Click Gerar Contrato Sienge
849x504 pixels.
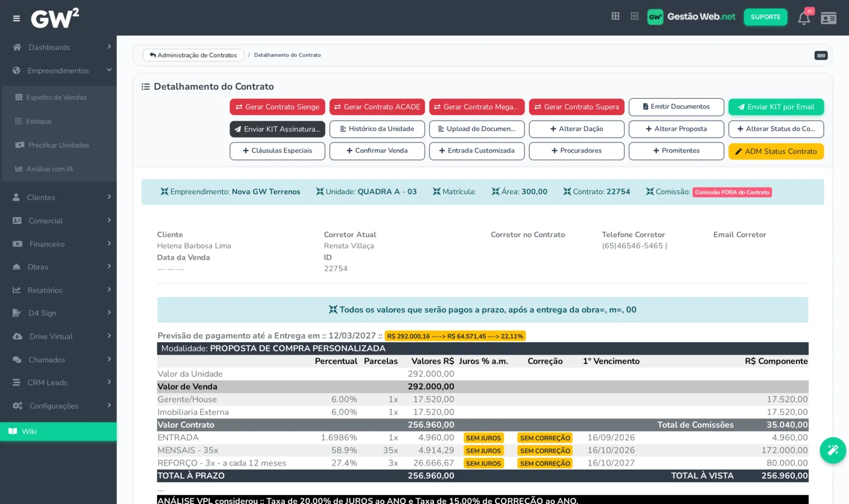coord(277,107)
